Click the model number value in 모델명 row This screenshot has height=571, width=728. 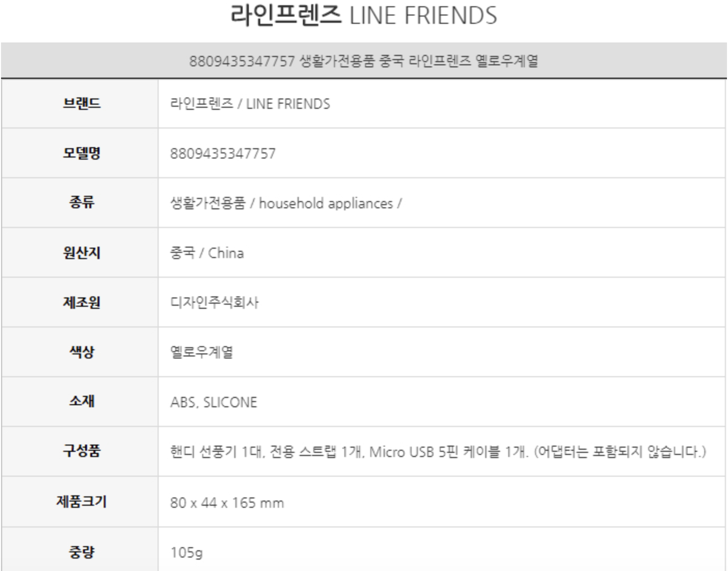pyautogui.click(x=223, y=153)
